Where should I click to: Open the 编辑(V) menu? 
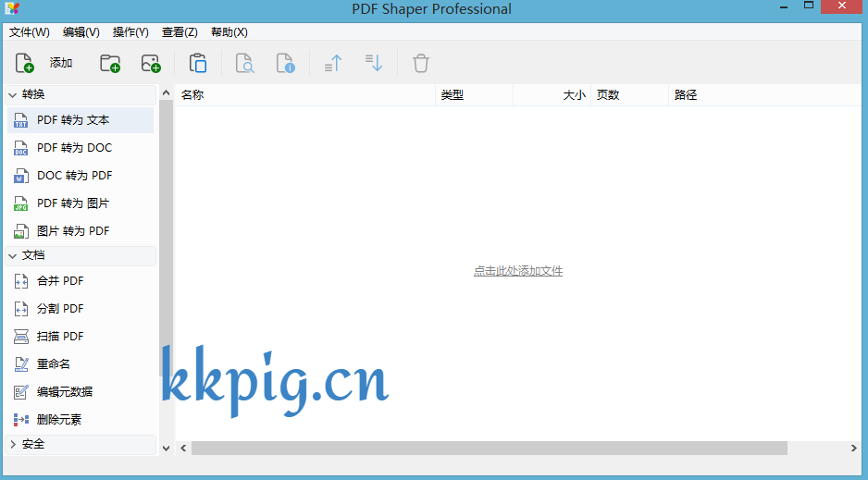click(x=81, y=32)
